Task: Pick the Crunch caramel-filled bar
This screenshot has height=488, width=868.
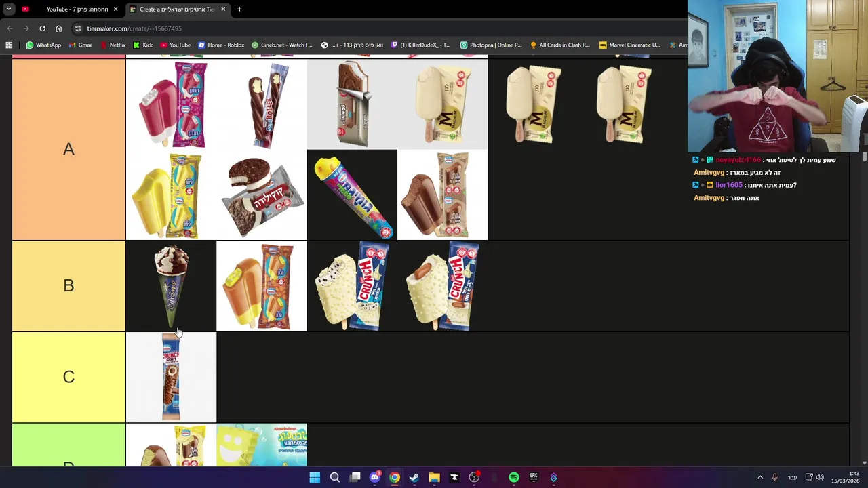Action: click(x=442, y=286)
